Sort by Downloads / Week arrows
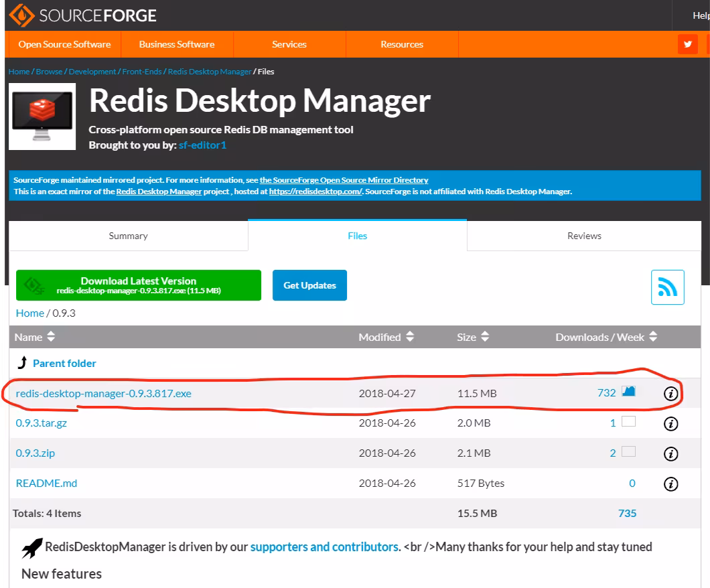The height and width of the screenshot is (588, 710). [x=653, y=336]
